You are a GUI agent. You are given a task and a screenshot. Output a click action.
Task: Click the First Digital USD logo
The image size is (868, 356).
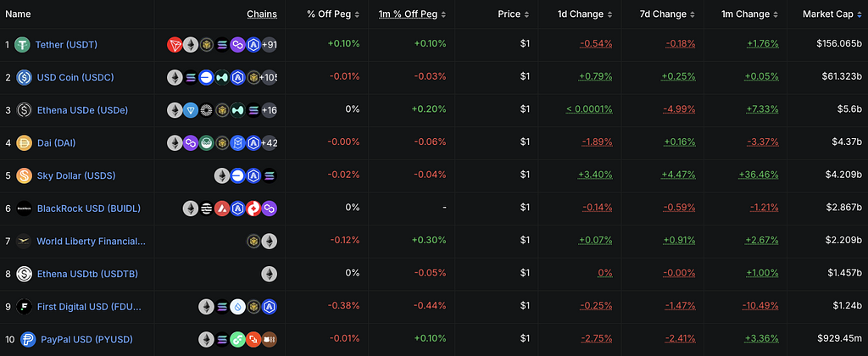tap(24, 307)
